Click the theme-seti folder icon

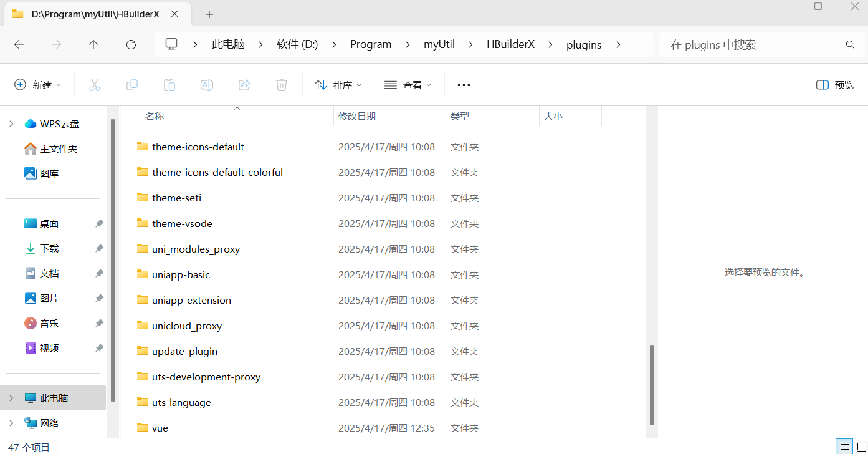143,198
